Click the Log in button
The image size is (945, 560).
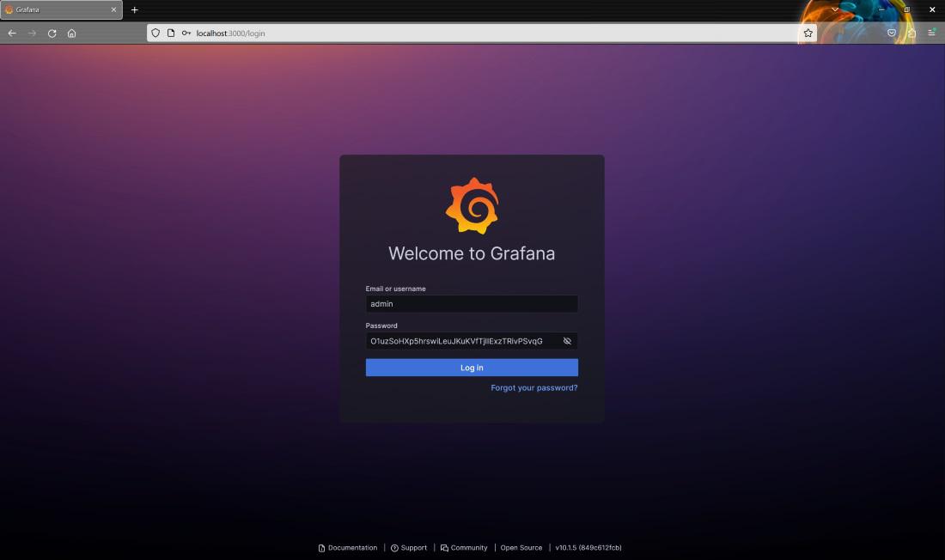472,368
